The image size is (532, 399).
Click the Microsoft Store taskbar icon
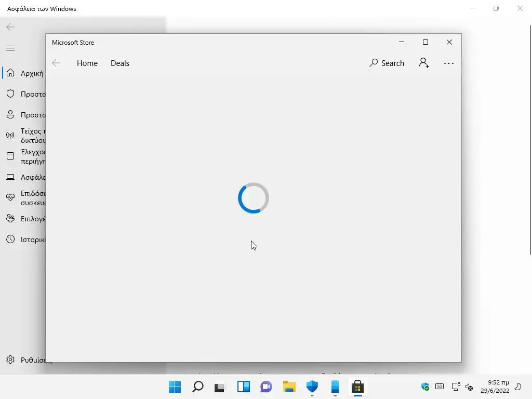pyautogui.click(x=357, y=387)
